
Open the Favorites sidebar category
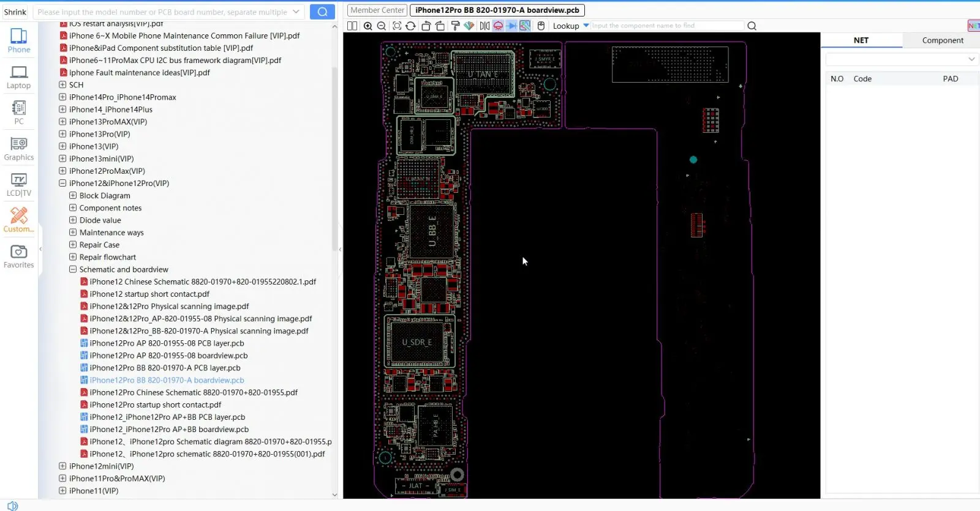(x=19, y=256)
